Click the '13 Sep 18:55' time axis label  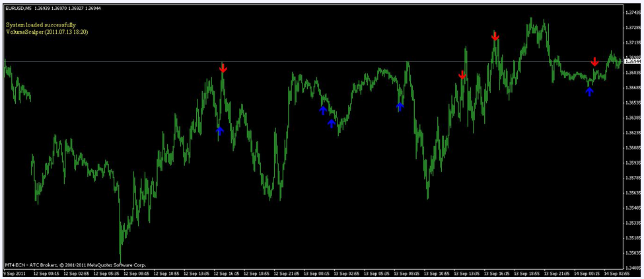[x=527, y=273]
